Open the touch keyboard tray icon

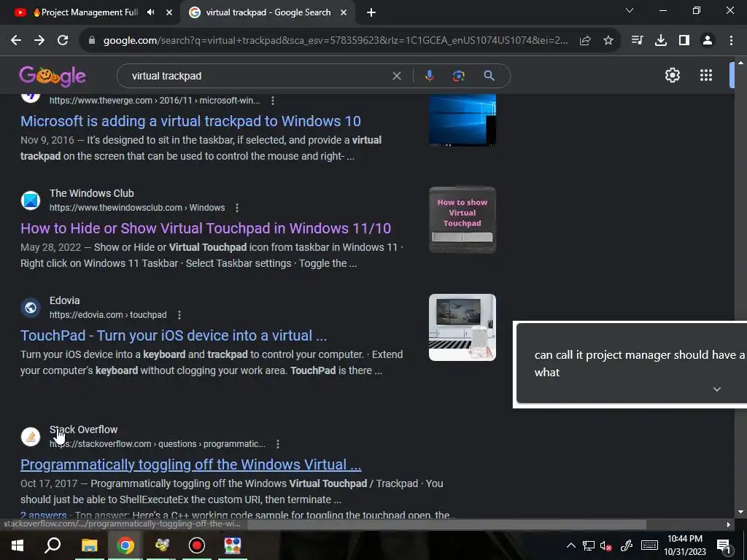[649, 545]
